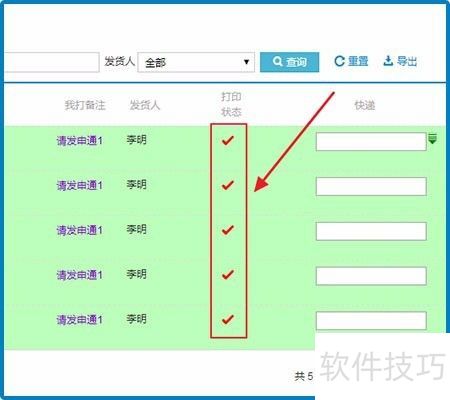The height and width of the screenshot is (400, 450).
Task: Focus the first row 快递 input field
Action: pyautogui.click(x=371, y=141)
